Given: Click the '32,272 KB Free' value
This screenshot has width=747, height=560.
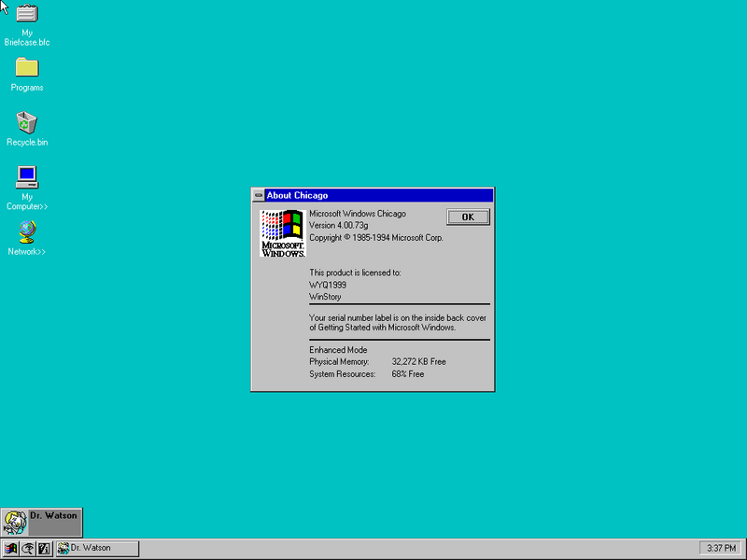Looking at the screenshot, I should point(418,362).
